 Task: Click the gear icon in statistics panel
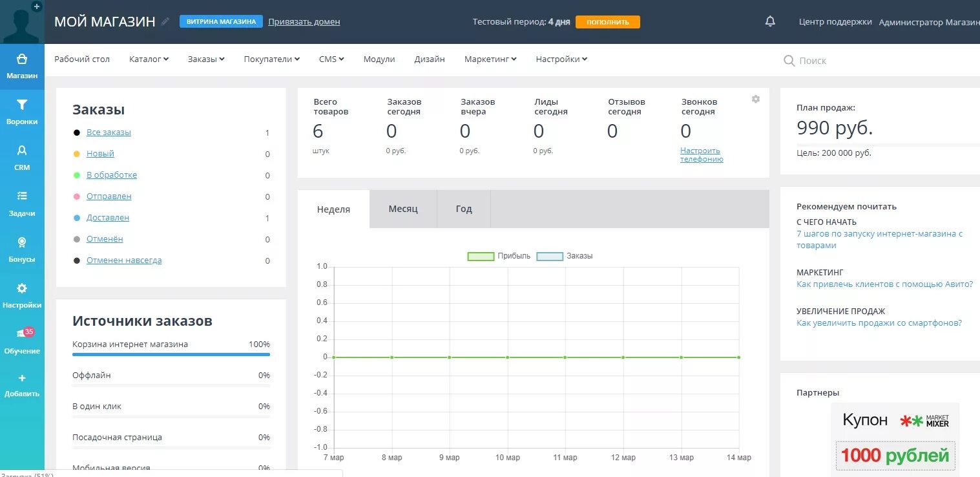coord(756,99)
